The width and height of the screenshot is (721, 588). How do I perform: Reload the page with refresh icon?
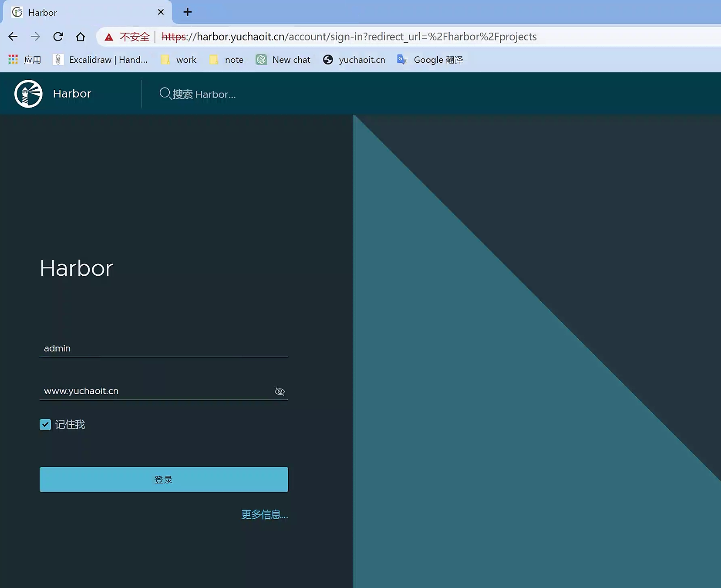pyautogui.click(x=58, y=37)
